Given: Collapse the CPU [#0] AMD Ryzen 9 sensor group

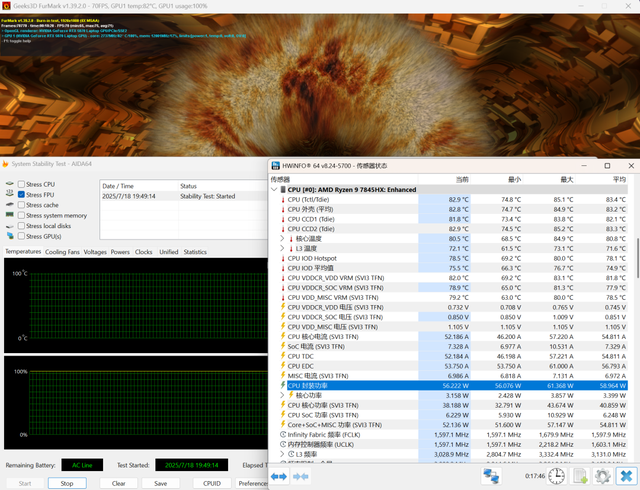Looking at the screenshot, I should click(274, 189).
